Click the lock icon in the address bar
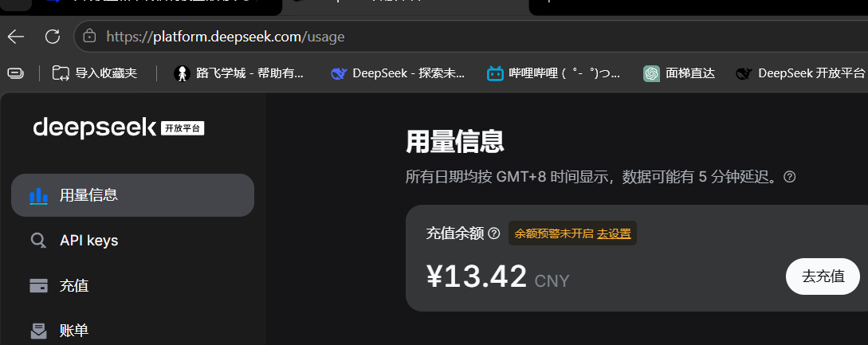Screen dimensions: 868x345 [x=89, y=37]
